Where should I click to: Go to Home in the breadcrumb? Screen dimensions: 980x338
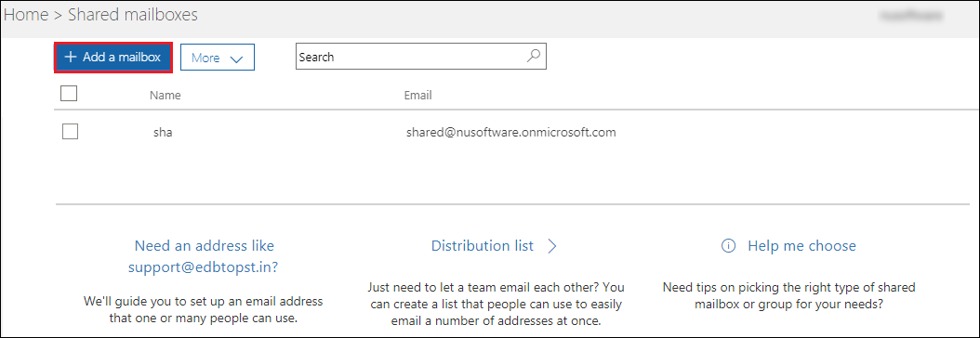(x=26, y=14)
